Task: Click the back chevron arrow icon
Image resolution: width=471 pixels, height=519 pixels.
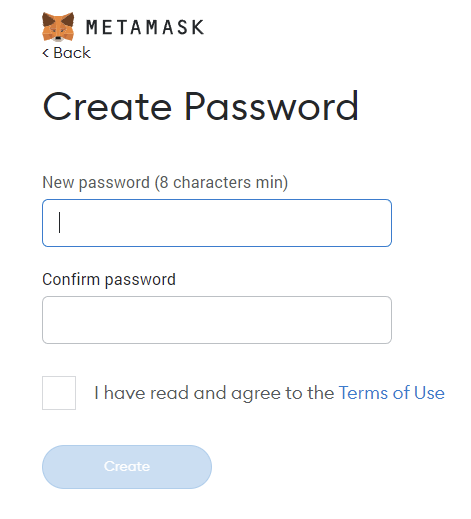Action: tap(46, 53)
